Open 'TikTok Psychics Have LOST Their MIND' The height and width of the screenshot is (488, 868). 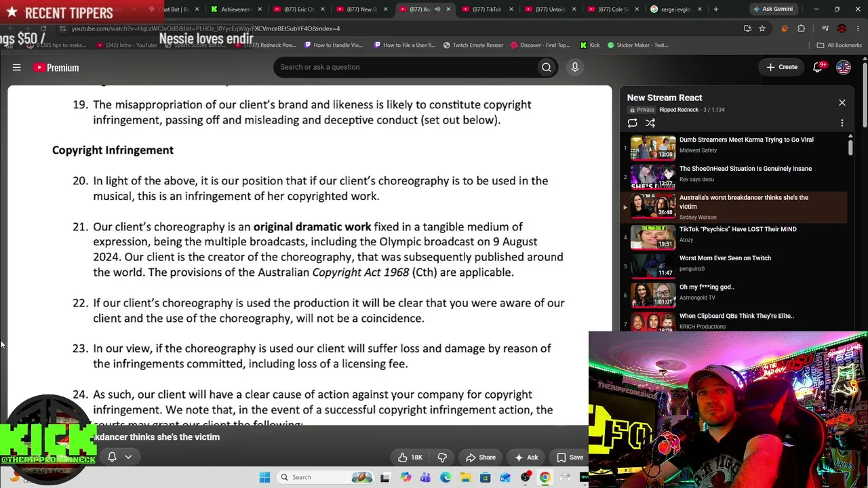[x=738, y=229]
